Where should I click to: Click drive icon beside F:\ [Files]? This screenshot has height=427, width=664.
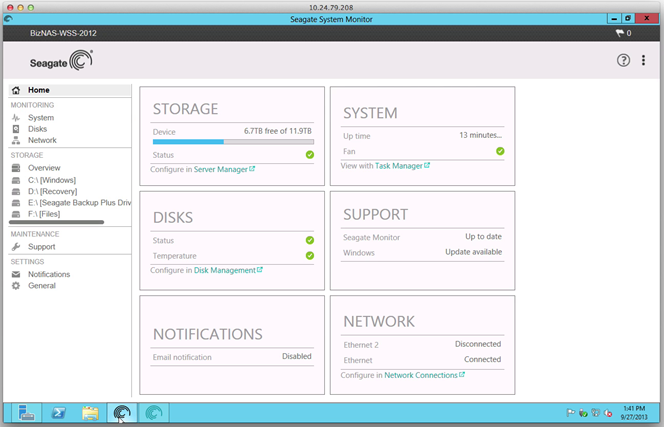click(x=16, y=214)
